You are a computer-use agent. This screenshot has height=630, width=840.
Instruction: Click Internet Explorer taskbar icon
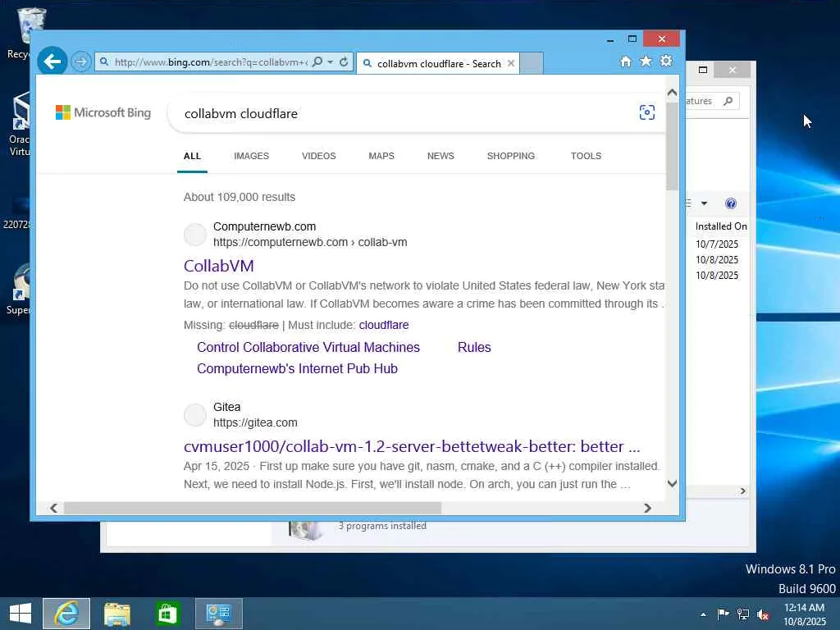[66, 614]
